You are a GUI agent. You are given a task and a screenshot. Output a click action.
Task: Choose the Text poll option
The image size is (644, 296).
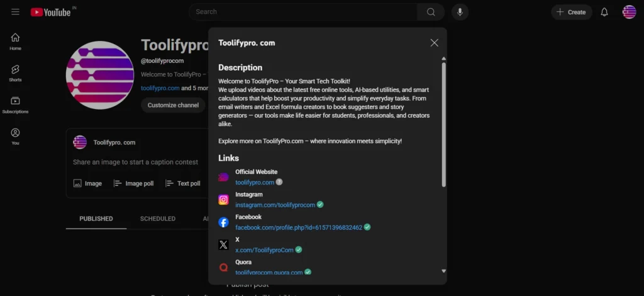click(x=183, y=183)
